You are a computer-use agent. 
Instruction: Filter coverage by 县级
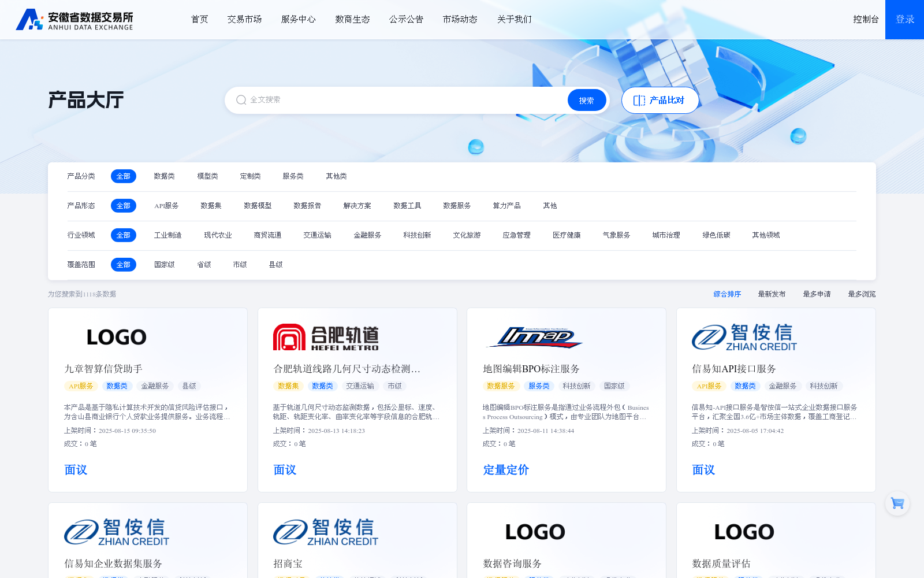tap(276, 265)
